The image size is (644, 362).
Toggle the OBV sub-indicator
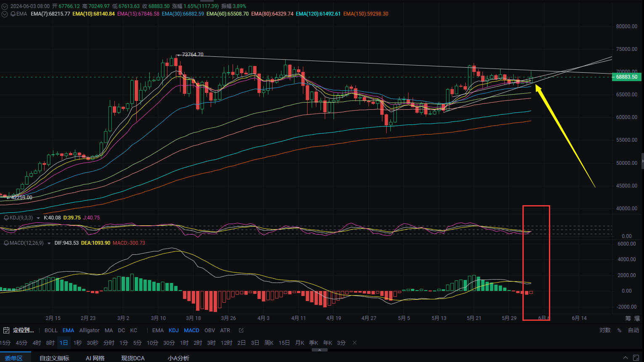pos(209,330)
